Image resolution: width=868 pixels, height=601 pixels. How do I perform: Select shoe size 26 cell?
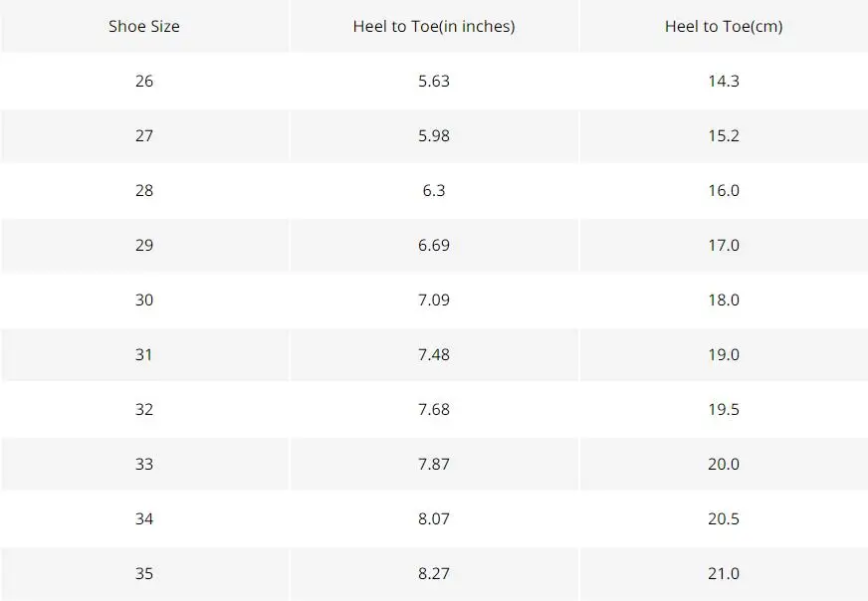(x=144, y=81)
